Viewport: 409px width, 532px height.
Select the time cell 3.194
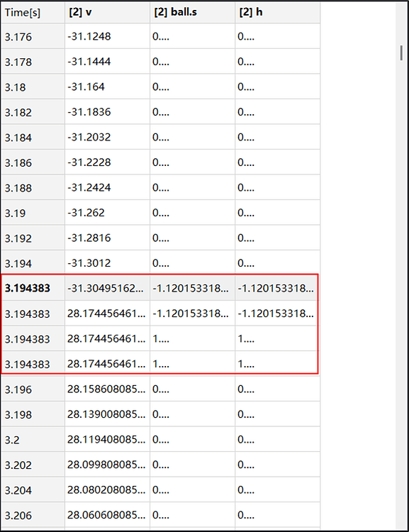(x=33, y=263)
